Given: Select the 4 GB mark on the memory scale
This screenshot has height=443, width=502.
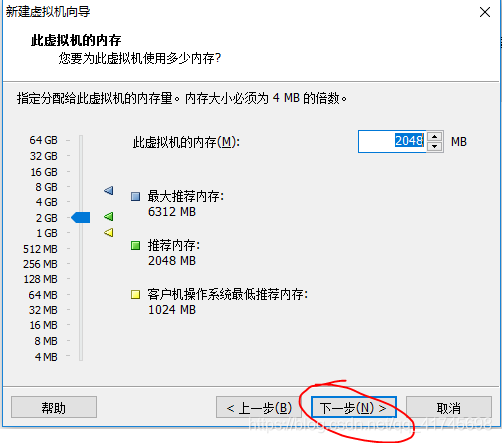Looking at the screenshot, I should point(46,202).
